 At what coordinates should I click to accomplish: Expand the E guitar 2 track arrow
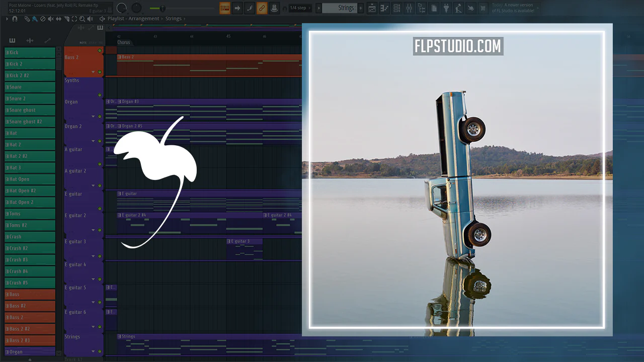93,230
